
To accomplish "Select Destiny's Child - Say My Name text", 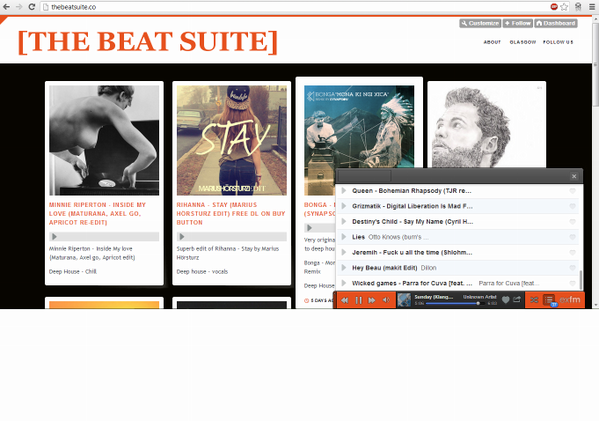I will [413, 222].
